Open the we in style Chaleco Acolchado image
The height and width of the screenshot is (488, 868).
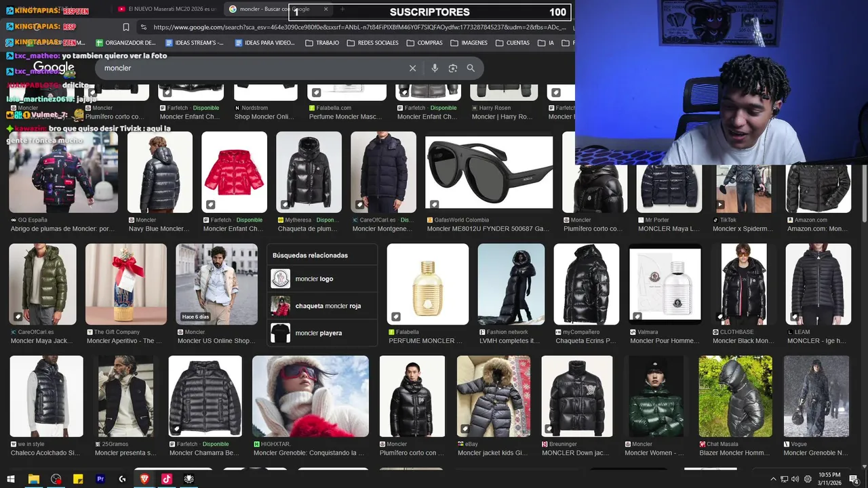(46, 396)
